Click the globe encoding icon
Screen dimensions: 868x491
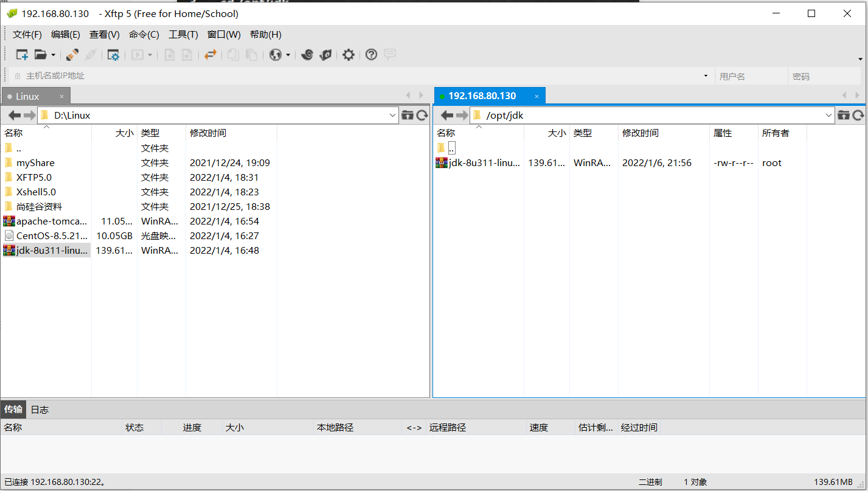276,55
